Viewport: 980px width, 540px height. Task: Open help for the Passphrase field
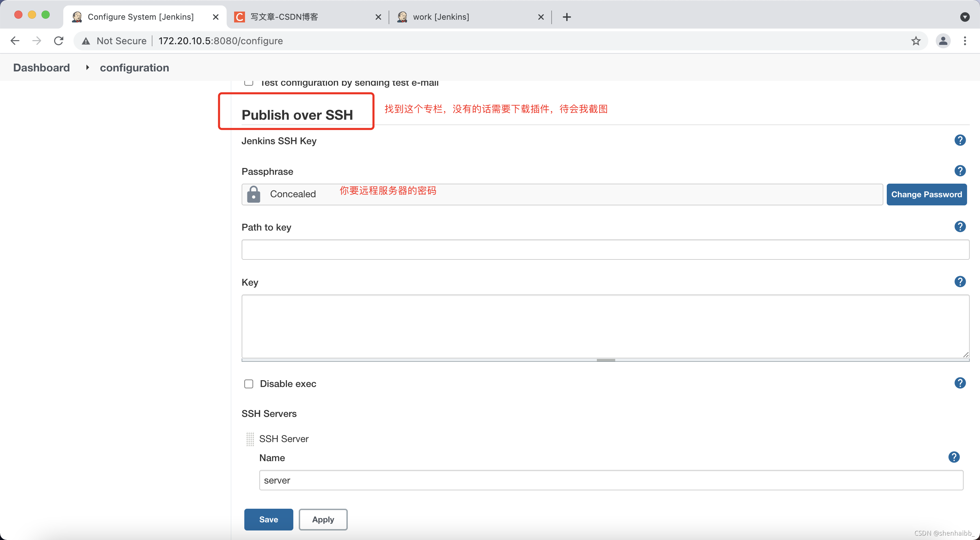click(x=960, y=171)
